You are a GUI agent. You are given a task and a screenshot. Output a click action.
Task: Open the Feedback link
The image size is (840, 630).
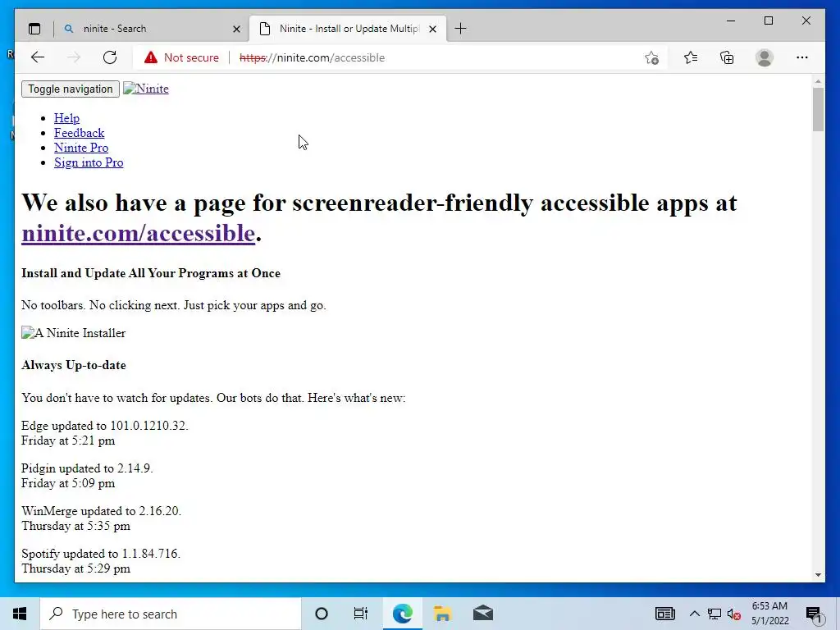point(80,133)
